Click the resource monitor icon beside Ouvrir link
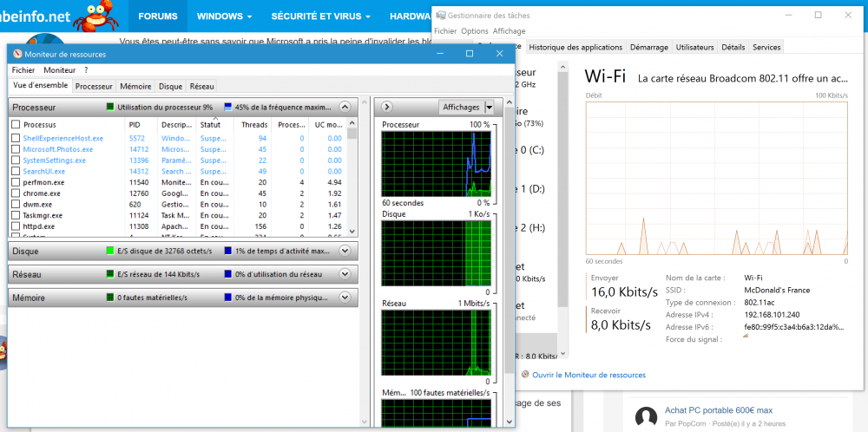The image size is (868, 432). [x=525, y=375]
